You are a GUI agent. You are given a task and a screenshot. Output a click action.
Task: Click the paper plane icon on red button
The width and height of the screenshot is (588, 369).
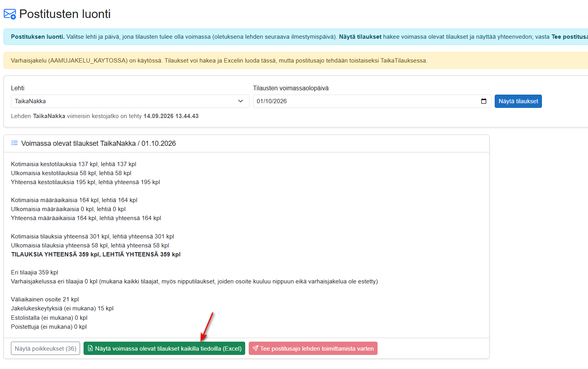255,348
